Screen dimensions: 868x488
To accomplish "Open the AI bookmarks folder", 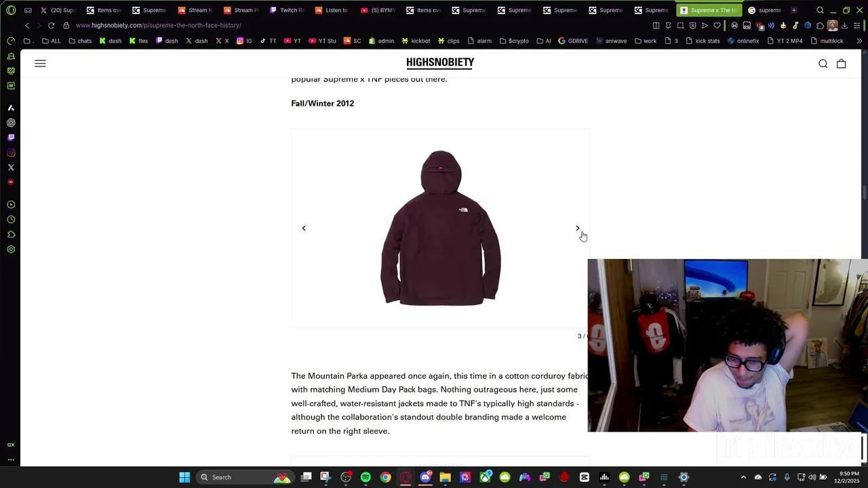I will (x=544, y=41).
